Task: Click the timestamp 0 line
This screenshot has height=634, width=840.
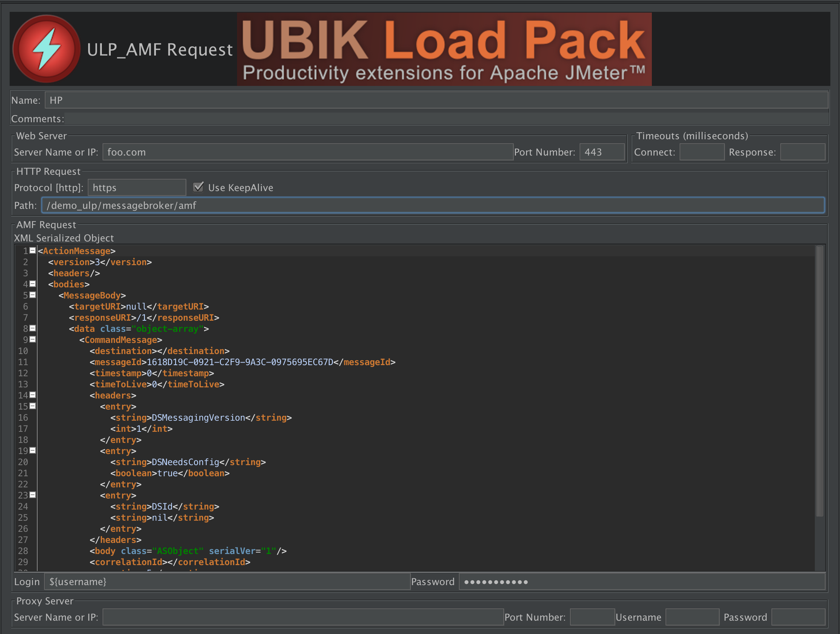Action: point(152,373)
